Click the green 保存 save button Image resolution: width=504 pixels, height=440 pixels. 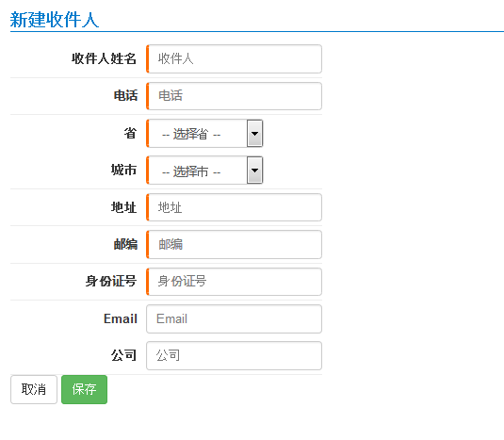(x=84, y=389)
